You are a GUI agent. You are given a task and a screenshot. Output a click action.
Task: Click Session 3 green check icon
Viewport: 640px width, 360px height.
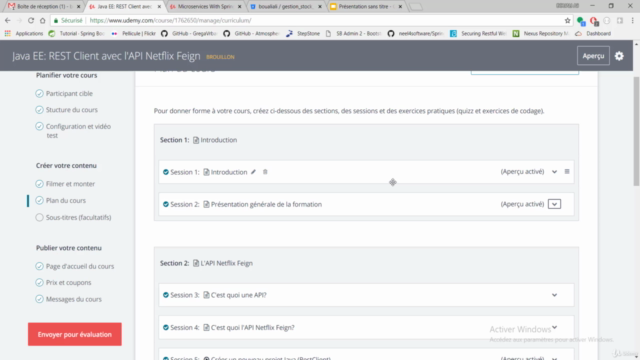coord(166,295)
